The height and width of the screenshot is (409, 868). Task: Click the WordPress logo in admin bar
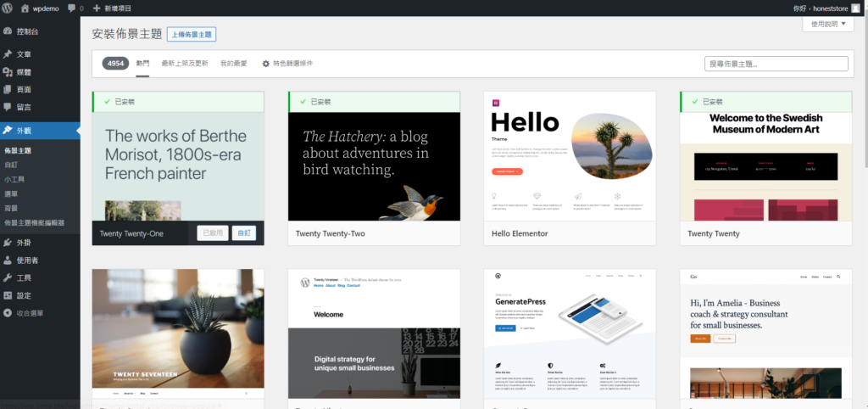[8, 8]
